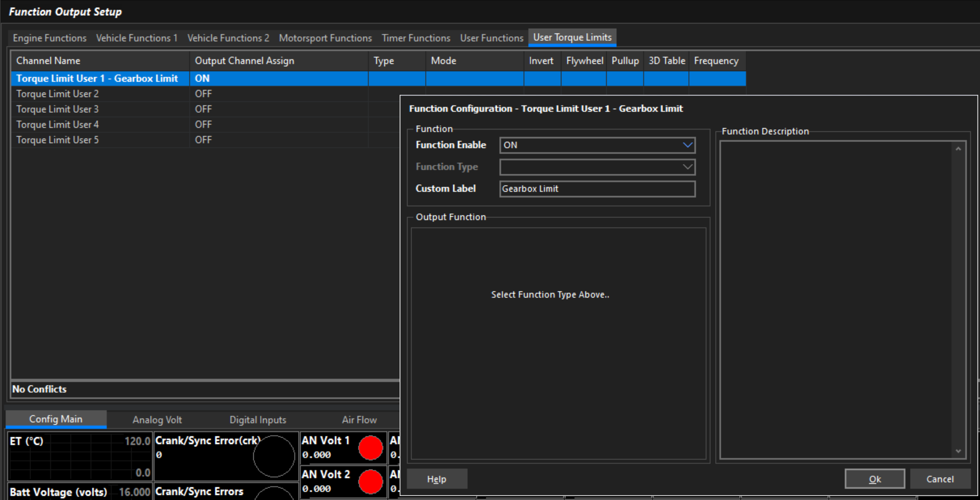Click the Help button
The width and height of the screenshot is (980, 500).
437,479
